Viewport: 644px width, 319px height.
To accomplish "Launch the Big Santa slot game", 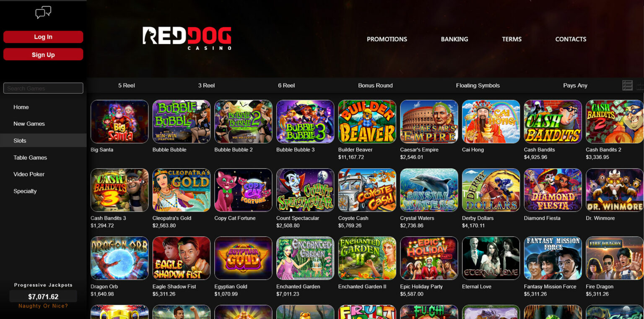I will point(119,121).
